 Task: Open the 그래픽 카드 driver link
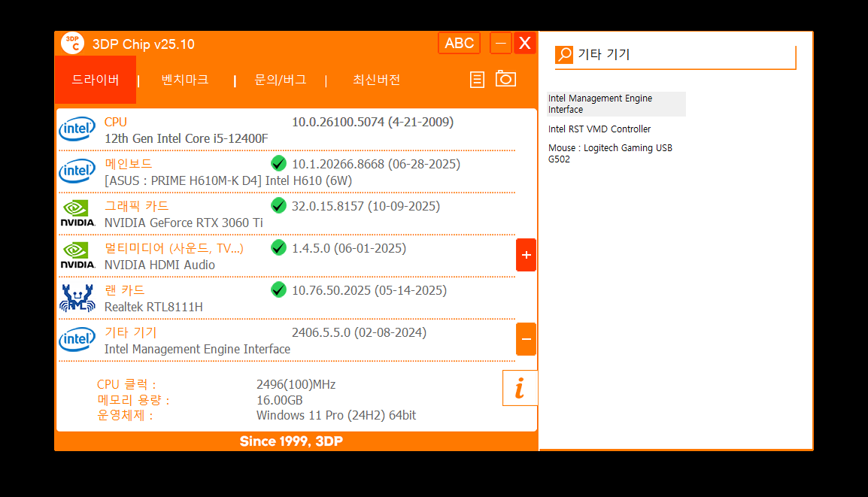coord(136,206)
